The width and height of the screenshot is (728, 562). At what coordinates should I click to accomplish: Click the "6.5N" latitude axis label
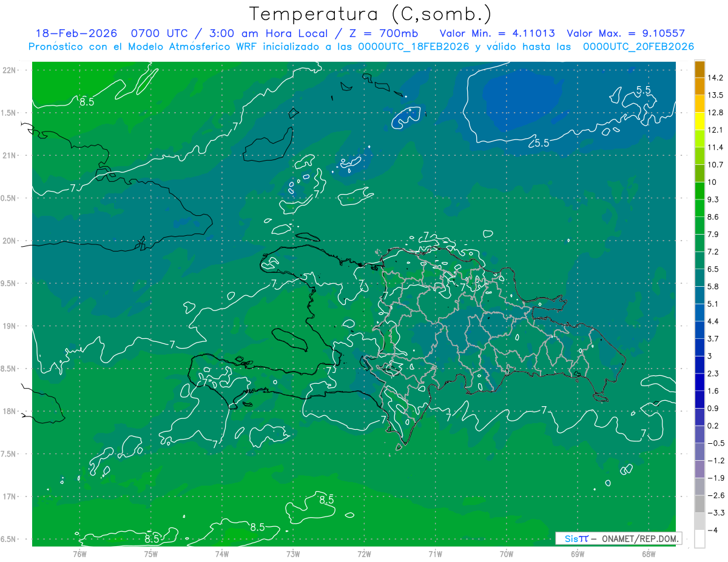pyautogui.click(x=8, y=539)
